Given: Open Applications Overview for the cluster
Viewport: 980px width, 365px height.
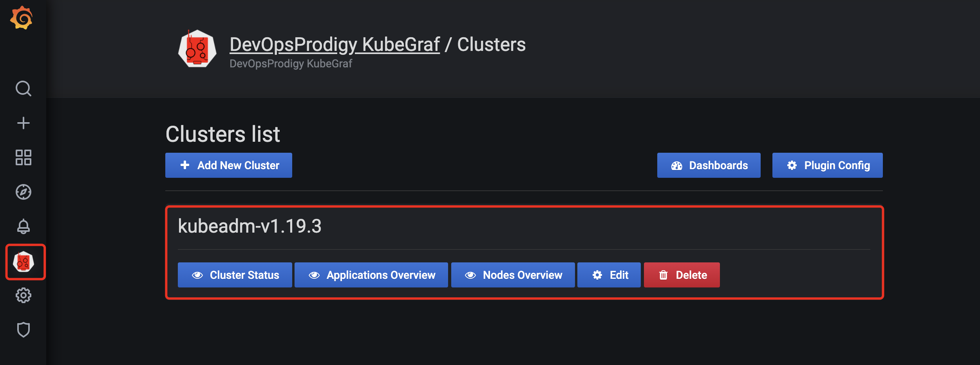Looking at the screenshot, I should click(x=371, y=275).
